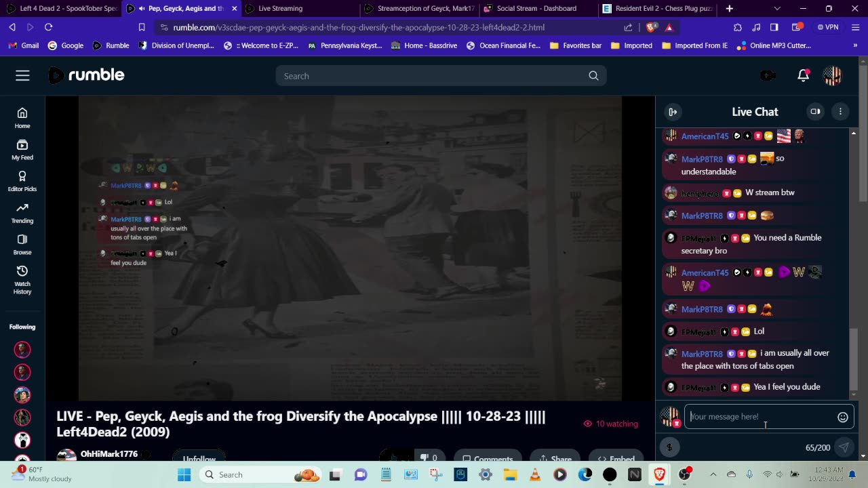Send the chat message
The image size is (868, 488).
[844, 447]
